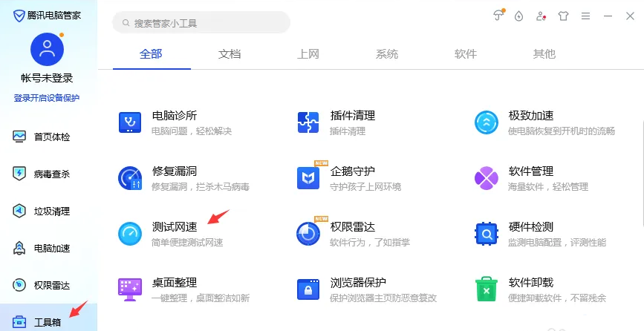Click description 保护浏览器主页防恶意篡改
The height and width of the screenshot is (331, 644).
click(383, 298)
